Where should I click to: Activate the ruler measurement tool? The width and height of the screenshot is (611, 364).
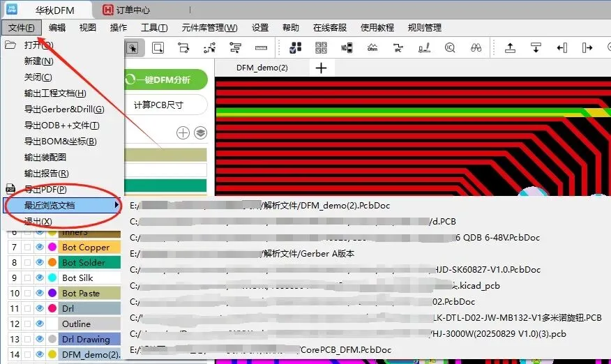[261, 48]
